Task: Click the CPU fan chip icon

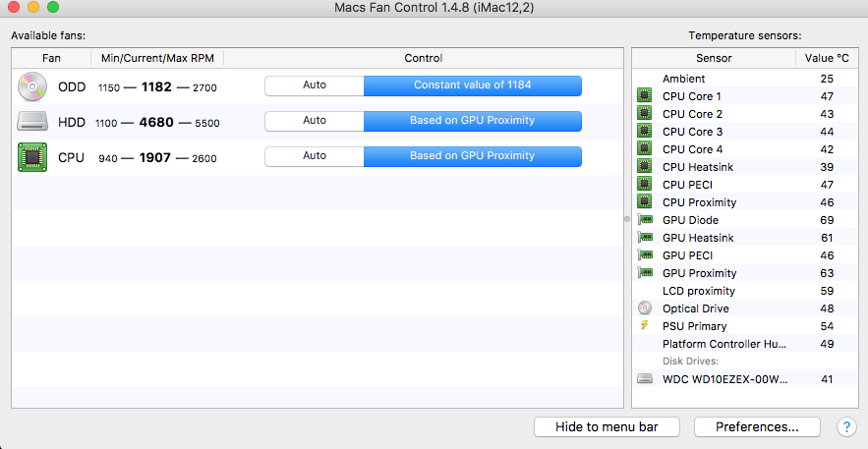Action: click(32, 157)
